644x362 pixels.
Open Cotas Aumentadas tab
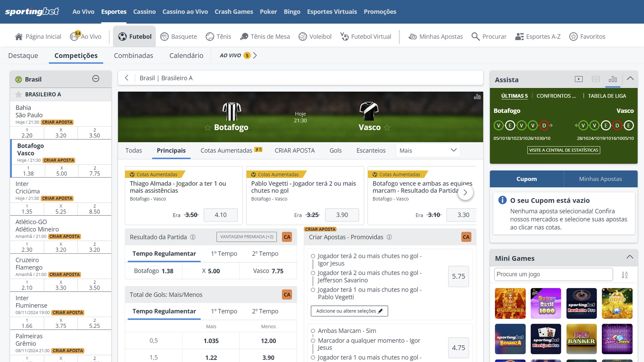226,150
